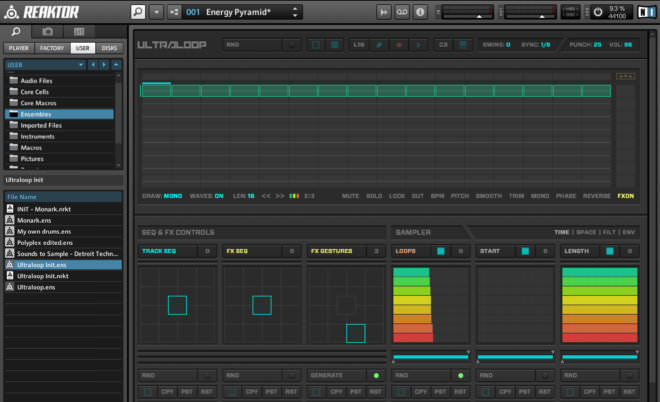Go back with the left browser arrow
Image resolution: width=660 pixels, height=402 pixels.
[93, 65]
